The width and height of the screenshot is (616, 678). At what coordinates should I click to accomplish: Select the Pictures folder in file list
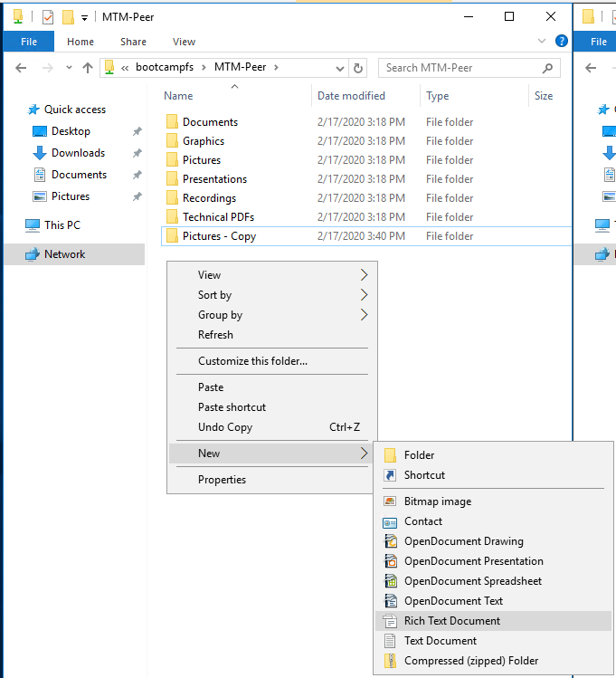pyautogui.click(x=202, y=160)
